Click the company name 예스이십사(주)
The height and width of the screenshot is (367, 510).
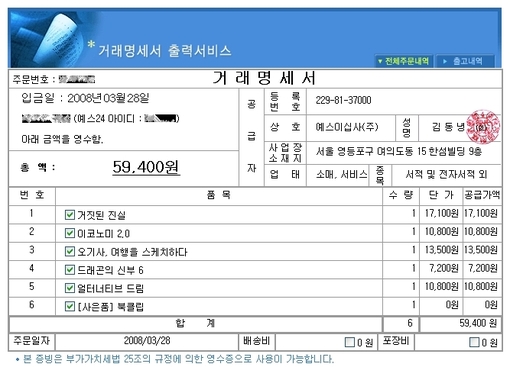[x=347, y=127]
